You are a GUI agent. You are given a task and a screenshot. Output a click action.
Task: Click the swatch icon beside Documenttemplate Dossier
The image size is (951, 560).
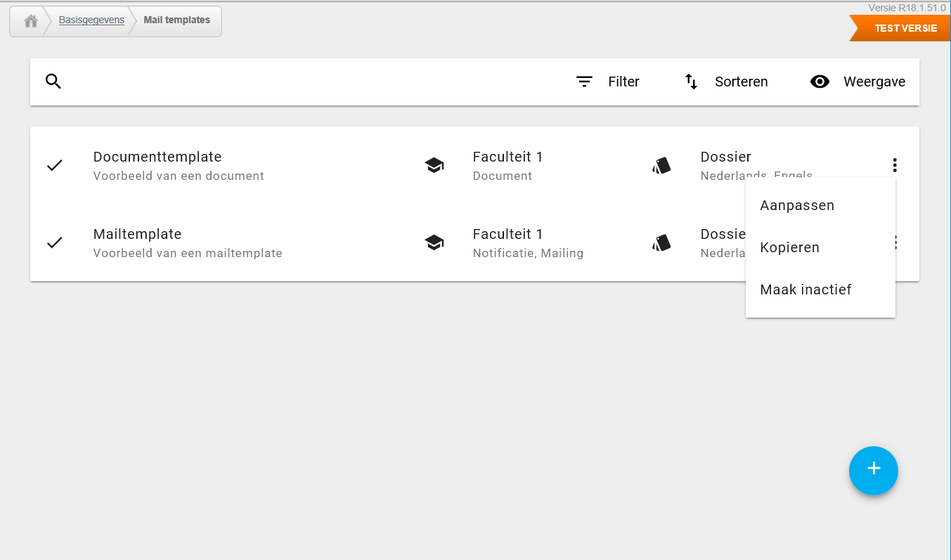tap(661, 165)
